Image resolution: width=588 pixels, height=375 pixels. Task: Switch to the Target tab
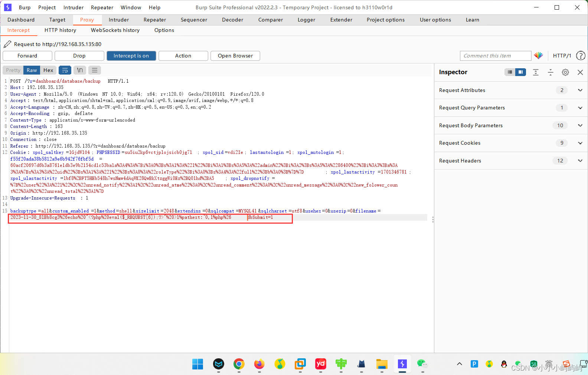click(x=57, y=20)
